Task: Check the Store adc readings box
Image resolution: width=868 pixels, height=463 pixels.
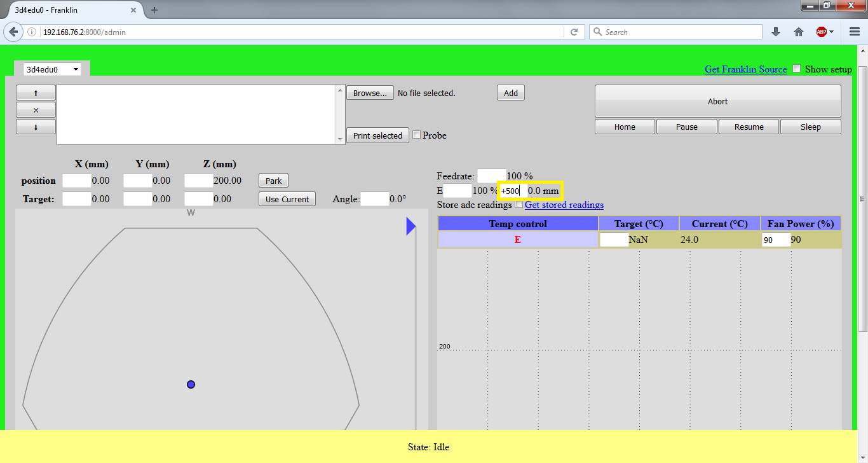Action: [x=519, y=205]
